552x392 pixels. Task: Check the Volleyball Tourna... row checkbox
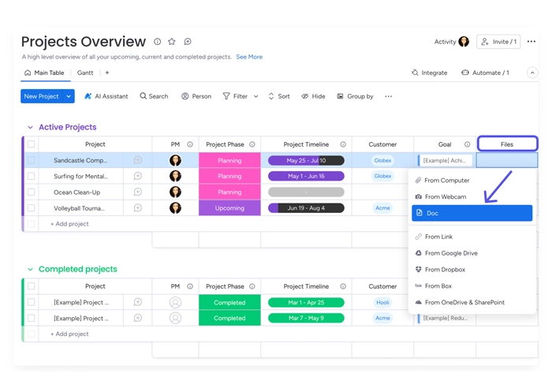pos(32,208)
